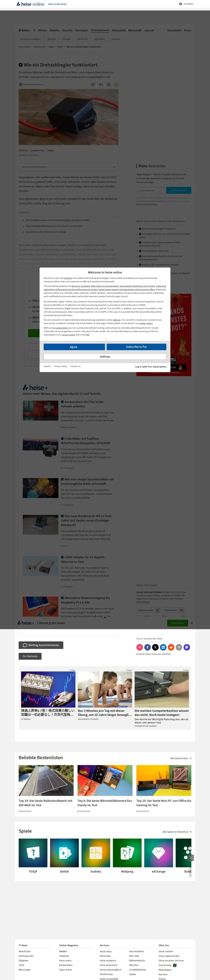Click Agree in cookie dialog
This screenshot has height=980, width=210.
tap(74, 347)
